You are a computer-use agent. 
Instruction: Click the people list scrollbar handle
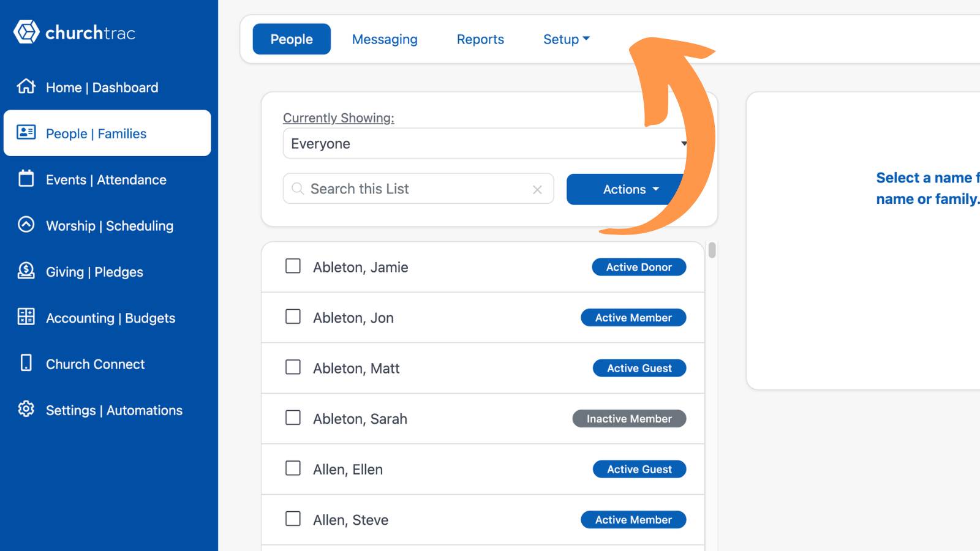712,250
